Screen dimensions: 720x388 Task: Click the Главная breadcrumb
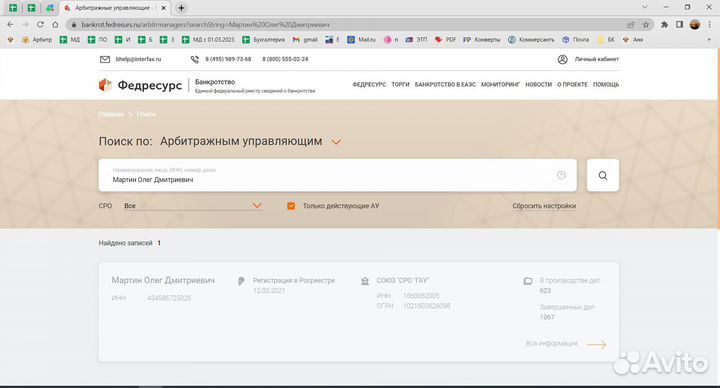111,114
